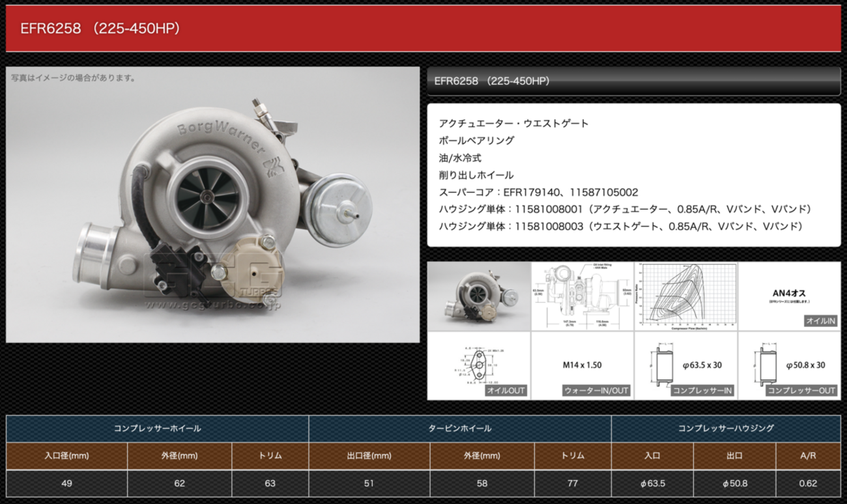The height and width of the screenshot is (504, 847).
Task: Click the スーパーコア：EFR179140 line
Action: click(538, 193)
